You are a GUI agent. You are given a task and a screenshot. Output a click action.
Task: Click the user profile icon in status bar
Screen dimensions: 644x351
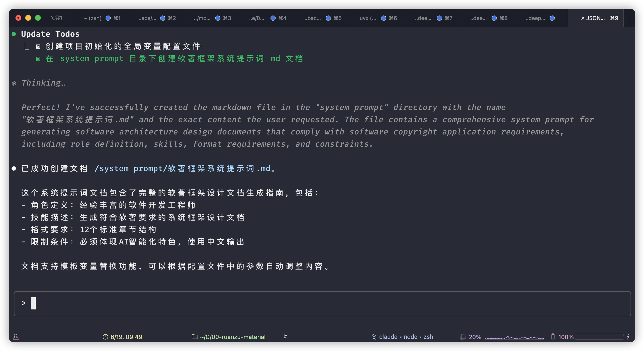point(16,337)
